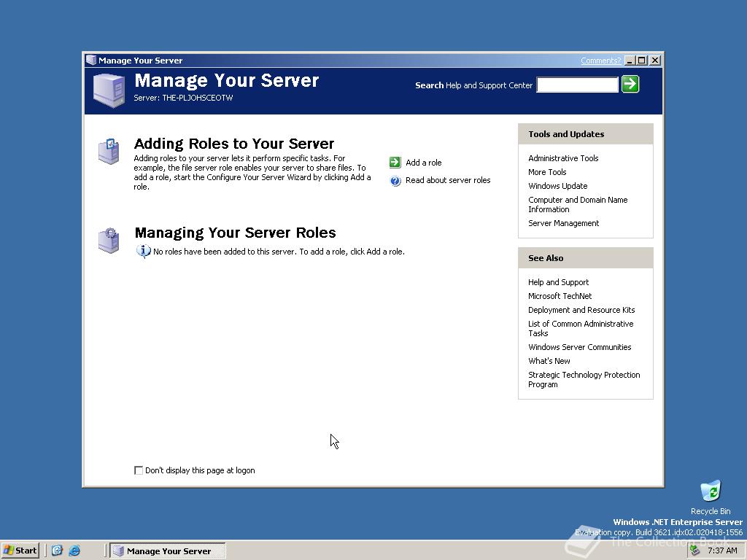Click the Adding Roles to Your Server heading
Image resolution: width=747 pixels, height=560 pixels.
234,144
